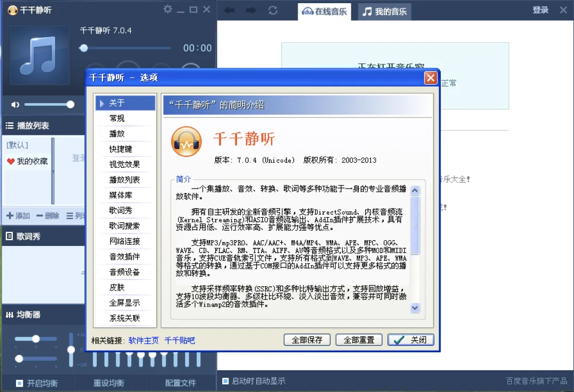Image resolution: width=574 pixels, height=392 pixels.
Task: Open 软件主页 link
Action: tap(143, 341)
